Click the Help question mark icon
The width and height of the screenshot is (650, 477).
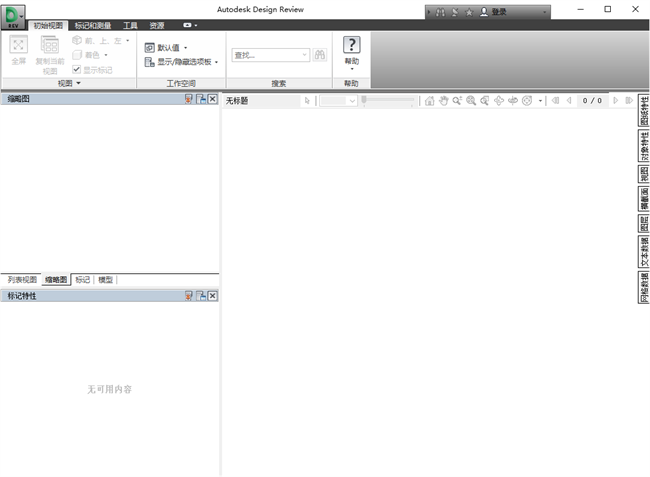[351, 45]
